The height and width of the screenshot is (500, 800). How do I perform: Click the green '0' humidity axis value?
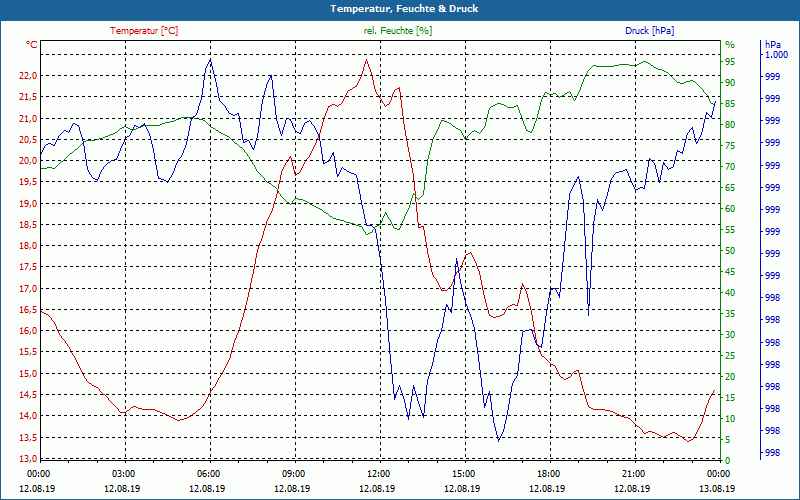tap(728, 461)
